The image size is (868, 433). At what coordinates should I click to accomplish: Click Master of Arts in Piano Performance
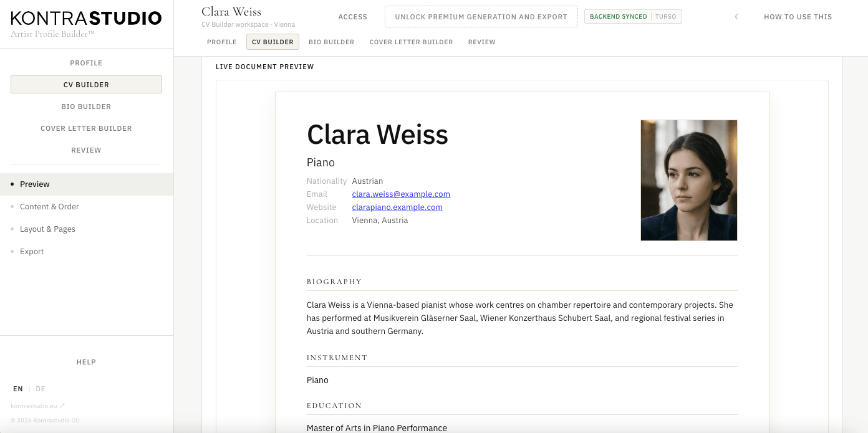(377, 428)
